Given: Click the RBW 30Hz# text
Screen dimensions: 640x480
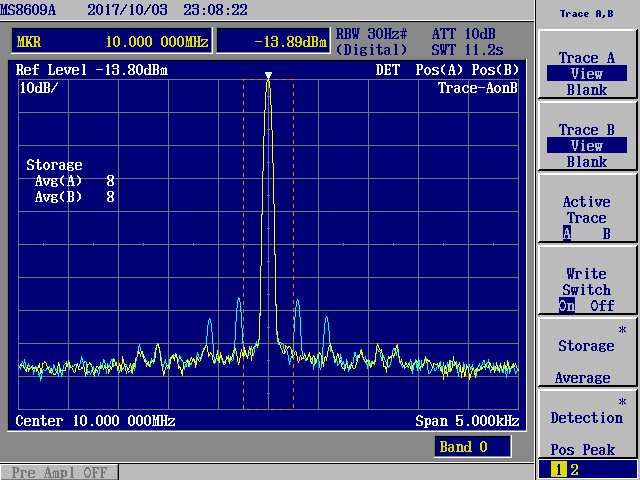Looking at the screenshot, I should [x=371, y=33].
